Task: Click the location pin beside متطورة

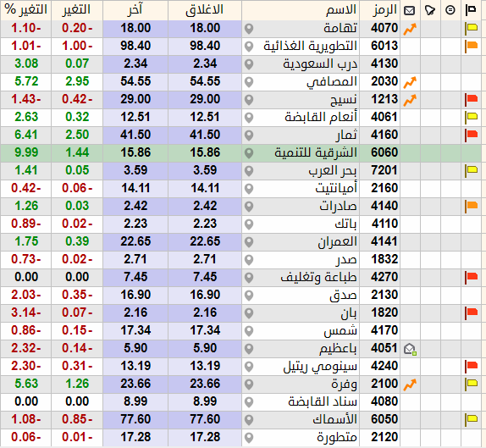Action: [x=249, y=438]
